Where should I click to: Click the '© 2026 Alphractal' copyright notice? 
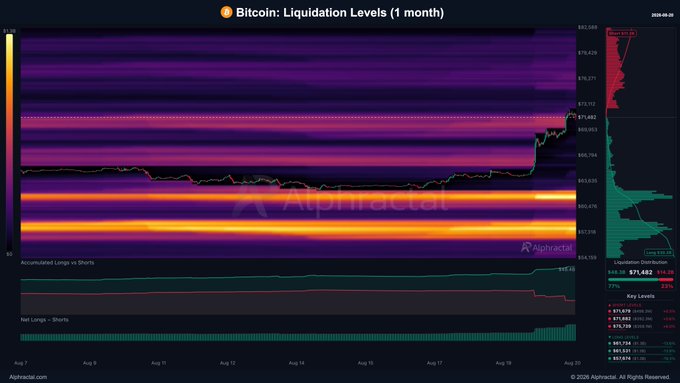coord(620,377)
